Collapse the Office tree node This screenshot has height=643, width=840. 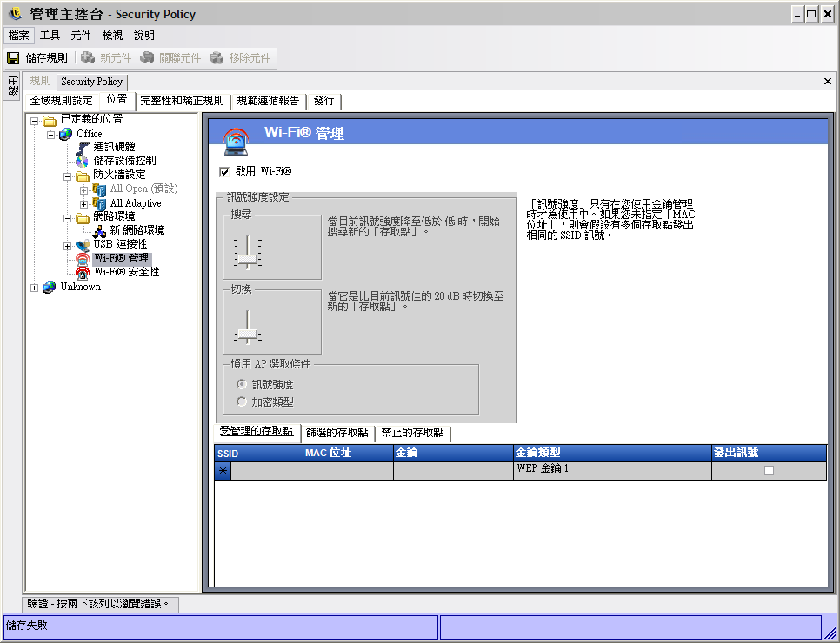pos(51,135)
